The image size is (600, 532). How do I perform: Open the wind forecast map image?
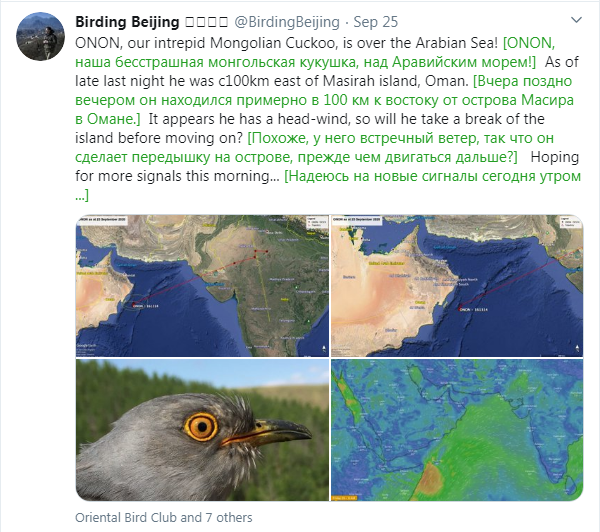point(456,431)
